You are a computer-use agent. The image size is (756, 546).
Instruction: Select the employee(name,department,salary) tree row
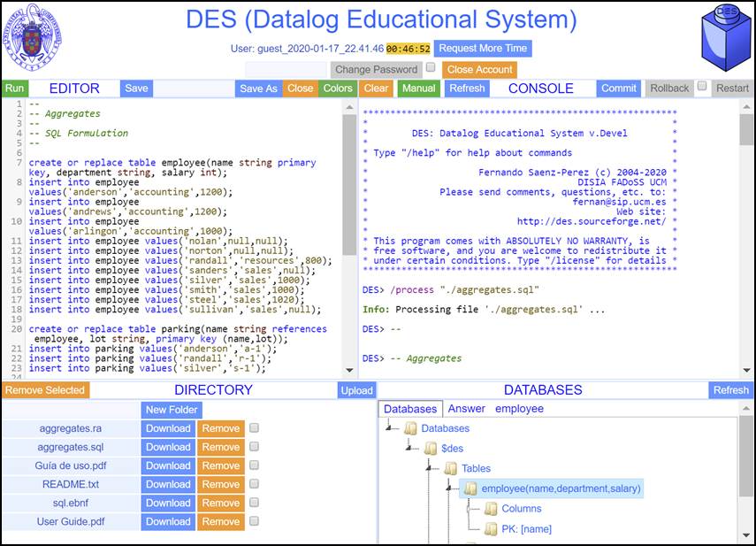pyautogui.click(x=551, y=488)
